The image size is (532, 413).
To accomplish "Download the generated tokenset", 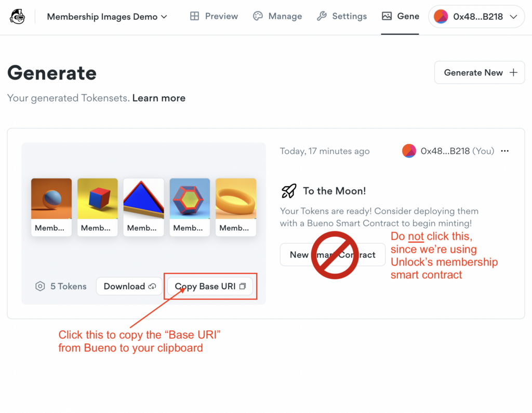I will (x=129, y=286).
